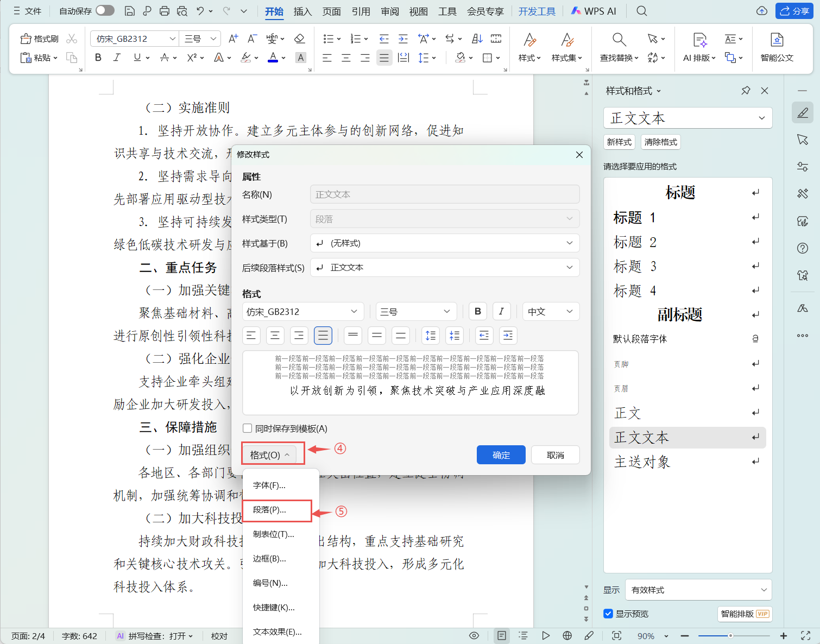
Task: Check the save to template checkbox
Action: [x=248, y=428]
